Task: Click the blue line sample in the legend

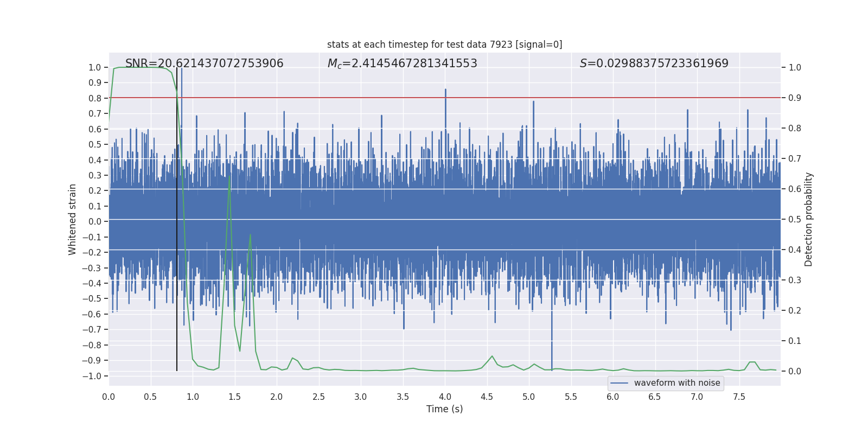Action: tap(619, 383)
